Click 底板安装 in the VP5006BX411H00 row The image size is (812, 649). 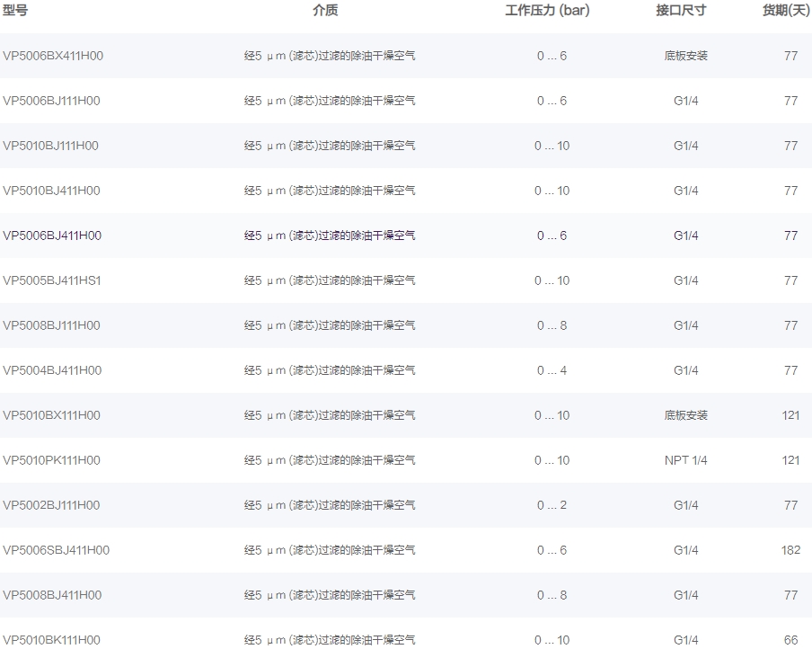(685, 56)
